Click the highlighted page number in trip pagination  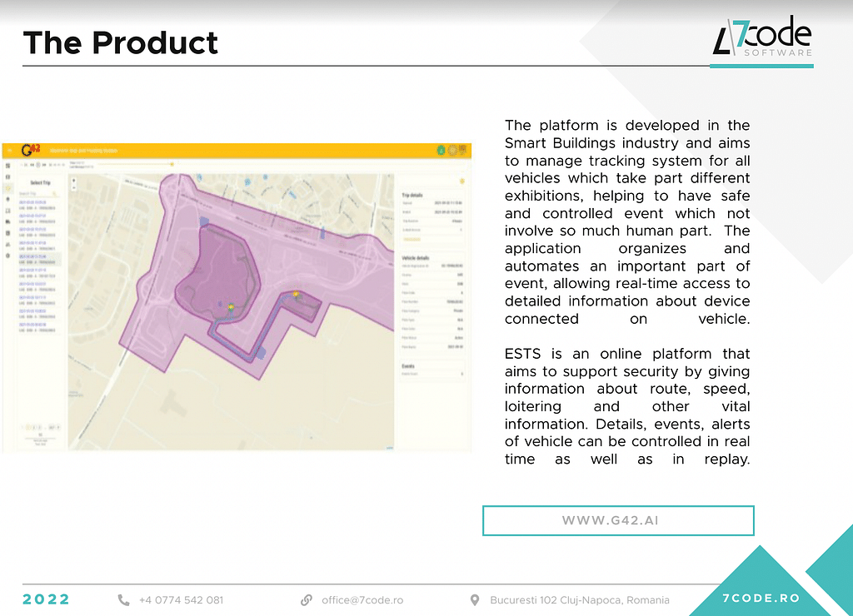[x=29, y=428]
